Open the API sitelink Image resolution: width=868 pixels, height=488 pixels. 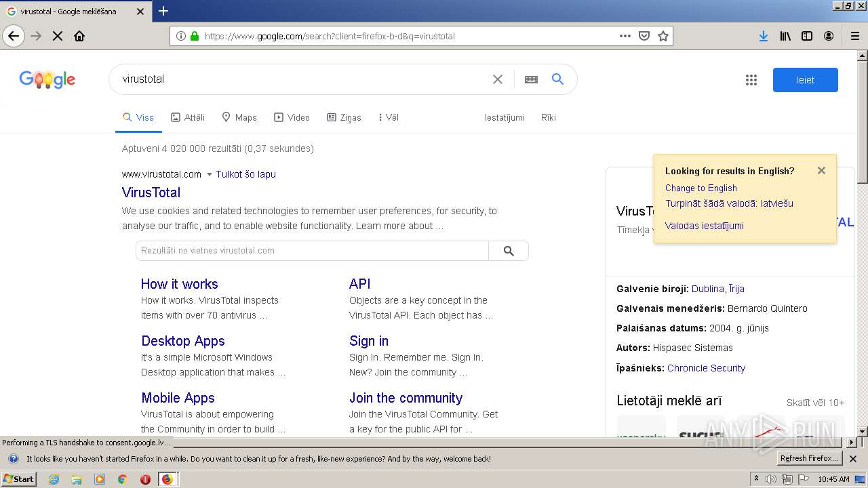pyautogui.click(x=359, y=284)
